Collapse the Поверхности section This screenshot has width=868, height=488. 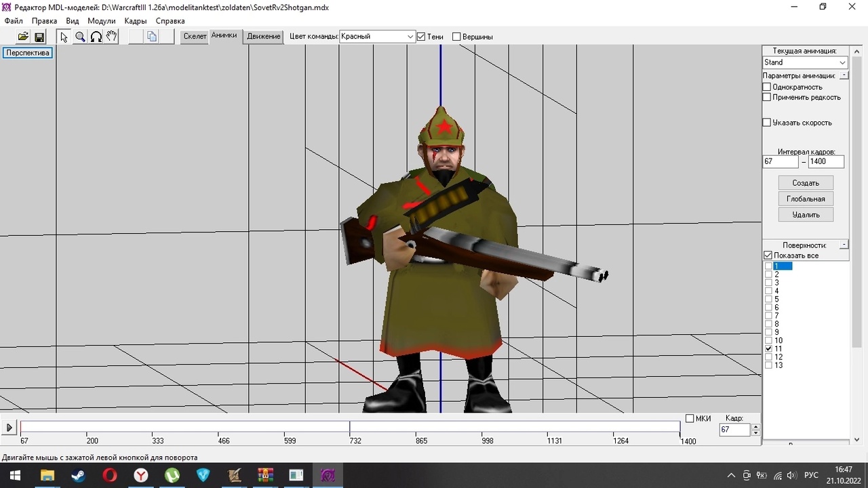(844, 245)
